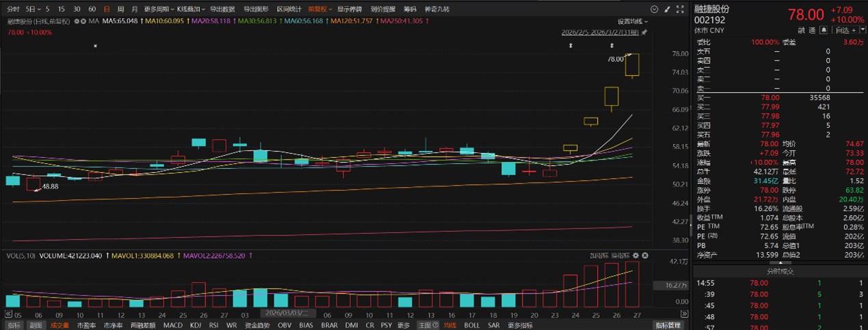
Task: Expand the 前复权 adjustment dropdown
Action: click(x=320, y=10)
